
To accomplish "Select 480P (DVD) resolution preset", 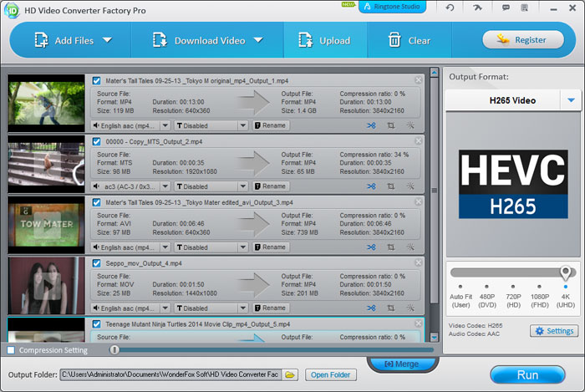I will (487, 297).
